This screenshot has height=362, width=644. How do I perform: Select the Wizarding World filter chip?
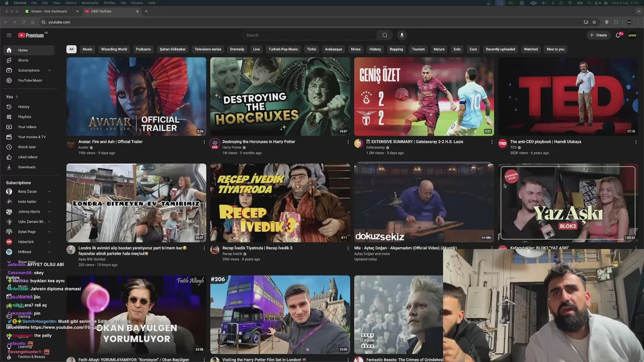pos(114,49)
